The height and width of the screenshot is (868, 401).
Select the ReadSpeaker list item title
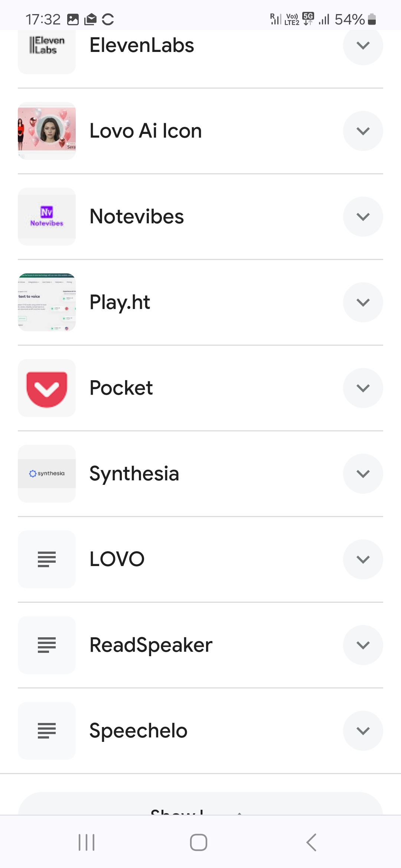[x=151, y=645]
